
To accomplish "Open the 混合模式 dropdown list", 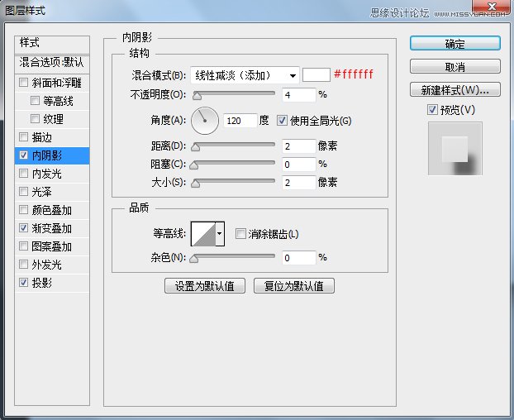I will coord(245,76).
